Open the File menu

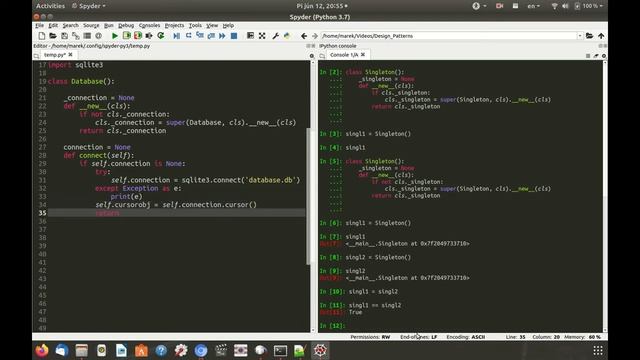(x=39, y=25)
